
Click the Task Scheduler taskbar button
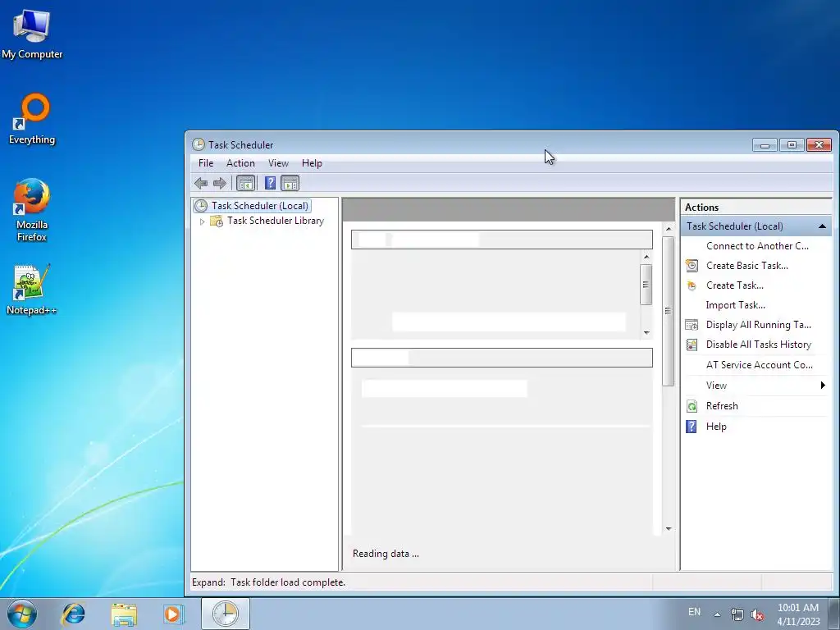pyautogui.click(x=225, y=614)
